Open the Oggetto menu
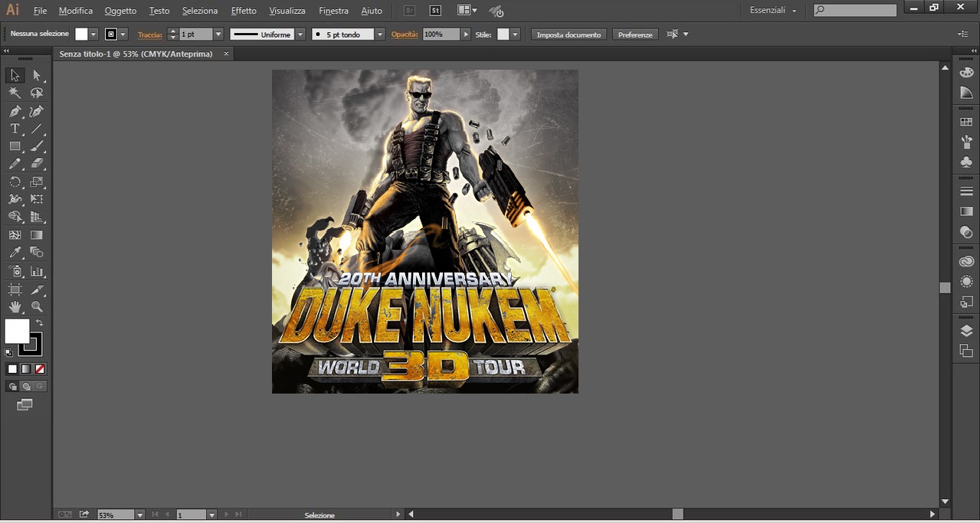Image resolution: width=980 pixels, height=523 pixels. (120, 11)
